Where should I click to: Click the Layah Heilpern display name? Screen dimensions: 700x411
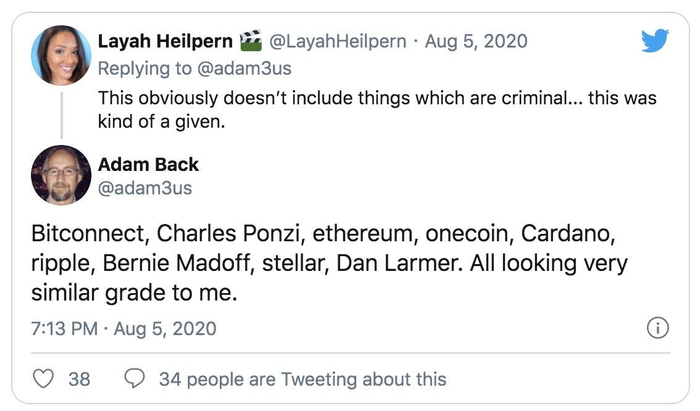166,41
